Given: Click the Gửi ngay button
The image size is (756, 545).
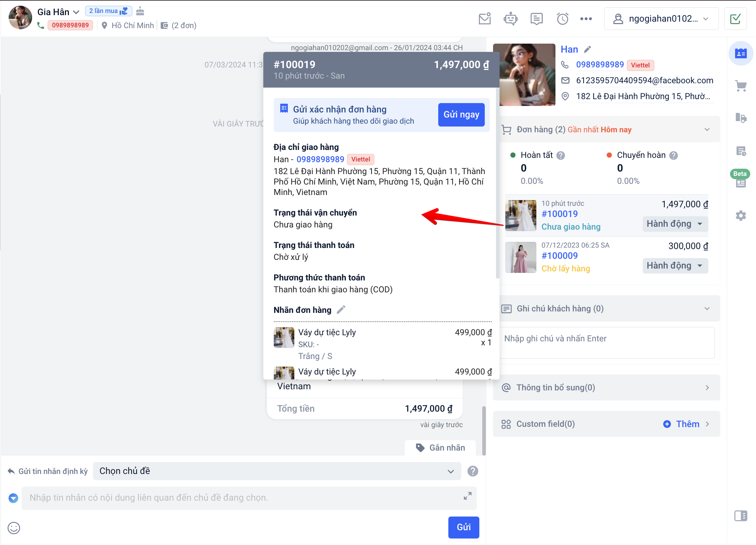Looking at the screenshot, I should click(461, 115).
